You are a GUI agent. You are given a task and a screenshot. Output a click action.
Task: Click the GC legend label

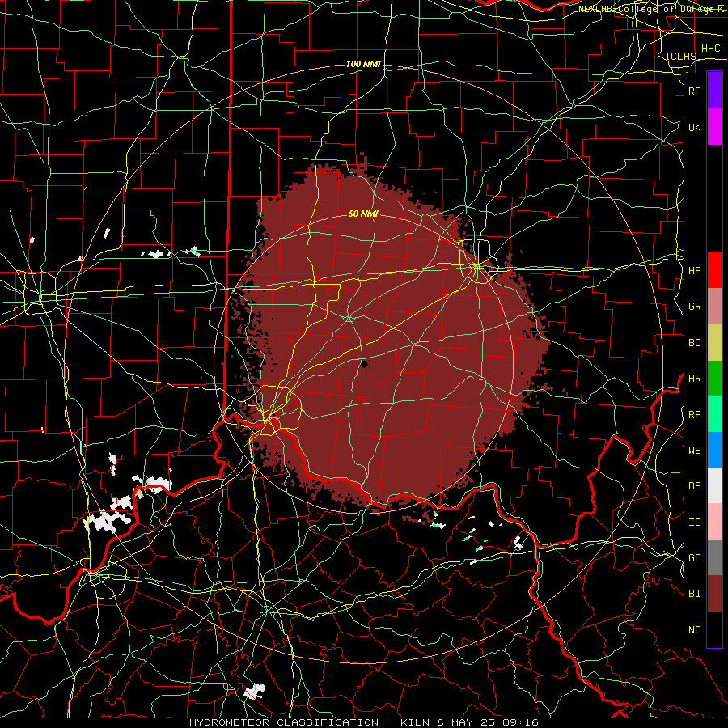694,558
